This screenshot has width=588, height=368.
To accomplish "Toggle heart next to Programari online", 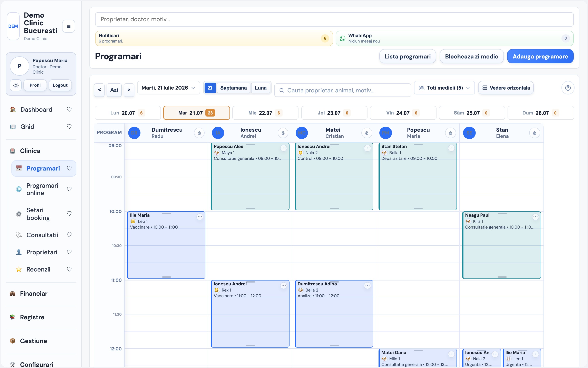I will coord(69,189).
